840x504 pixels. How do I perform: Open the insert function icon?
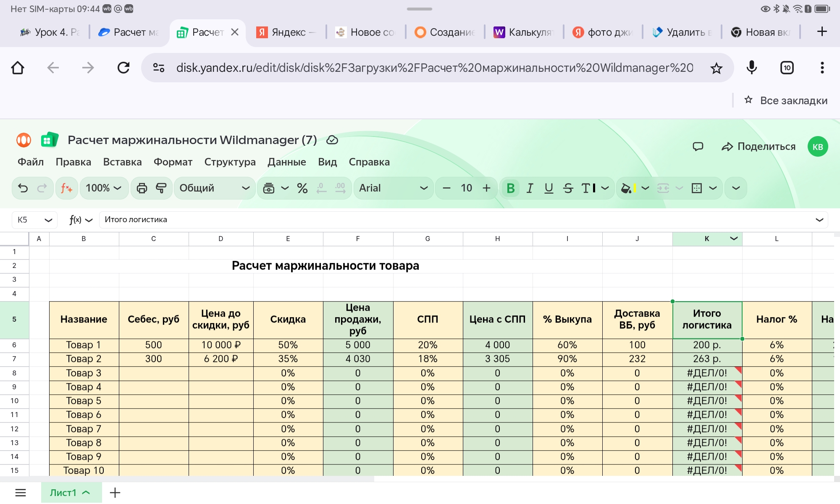(66, 188)
